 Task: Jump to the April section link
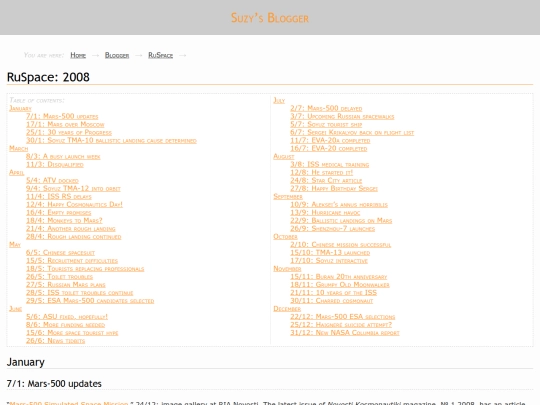click(x=17, y=172)
